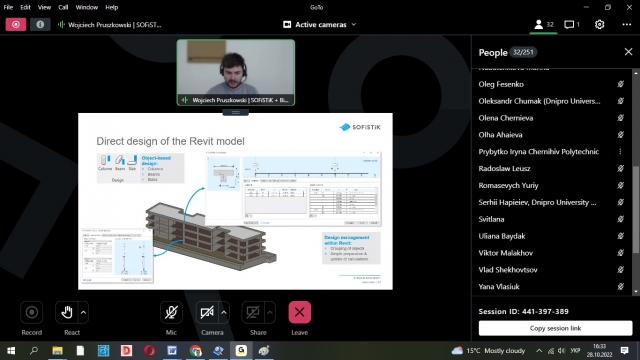Screen dimensions: 640x360
Task: Leave the meeting with the Leave button
Action: click(299, 312)
